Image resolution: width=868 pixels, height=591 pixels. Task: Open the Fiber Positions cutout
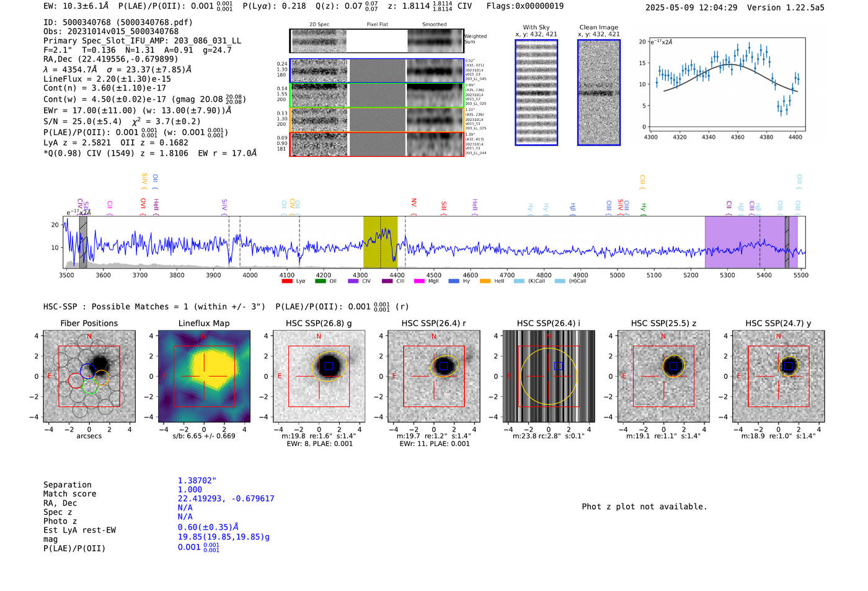[x=89, y=376]
